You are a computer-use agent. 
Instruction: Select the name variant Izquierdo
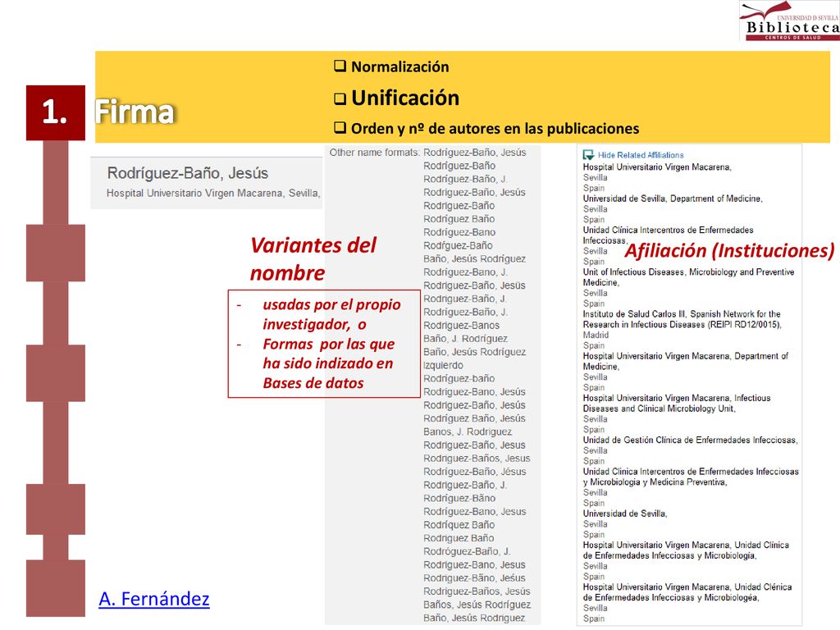pos(443,365)
